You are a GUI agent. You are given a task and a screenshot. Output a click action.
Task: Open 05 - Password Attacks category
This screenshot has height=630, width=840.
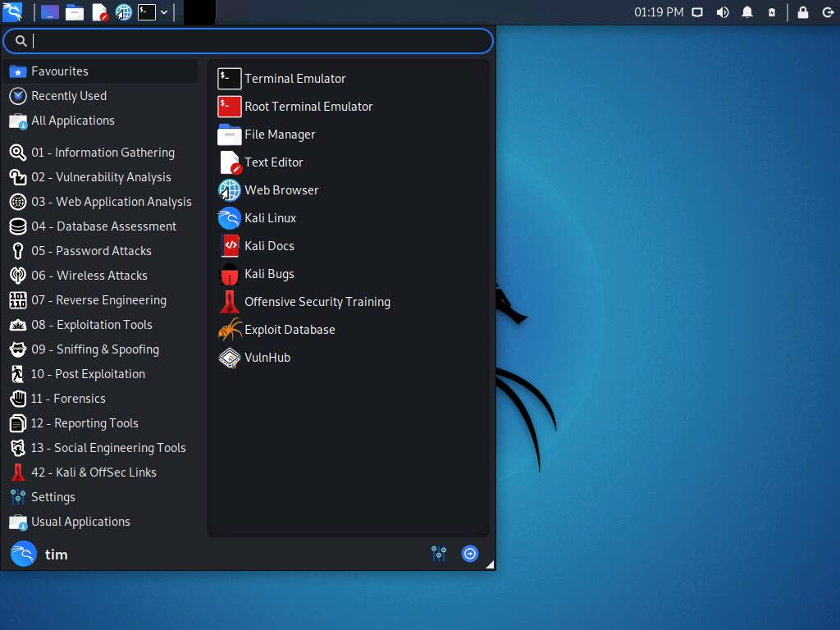pos(91,251)
